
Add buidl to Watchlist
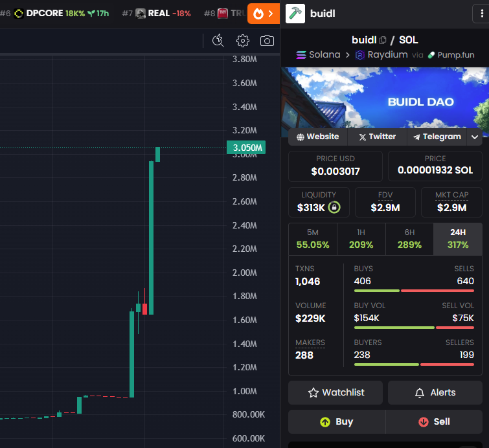tap(335, 392)
